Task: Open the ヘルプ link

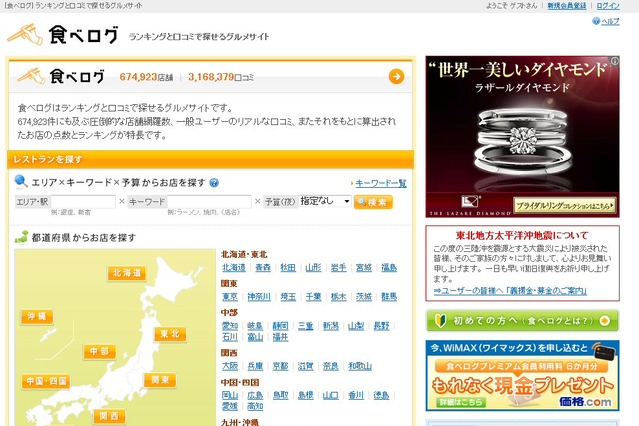Action: pos(610,21)
